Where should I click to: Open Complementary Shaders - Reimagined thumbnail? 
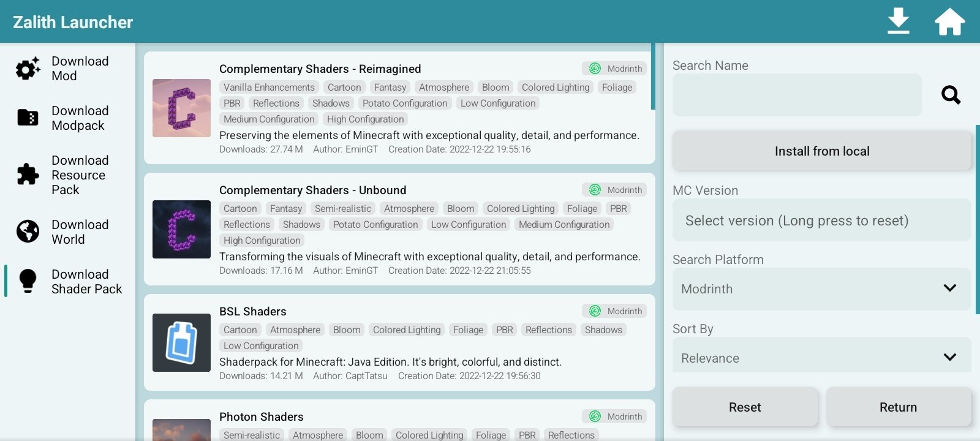pyautogui.click(x=181, y=108)
